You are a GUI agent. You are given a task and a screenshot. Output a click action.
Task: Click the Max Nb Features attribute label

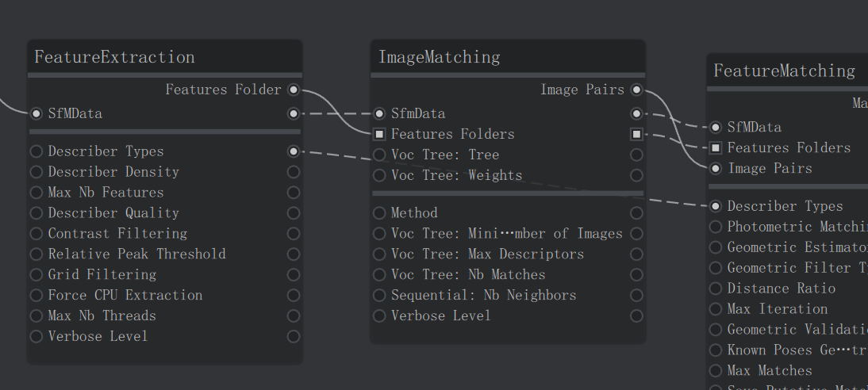(106, 192)
